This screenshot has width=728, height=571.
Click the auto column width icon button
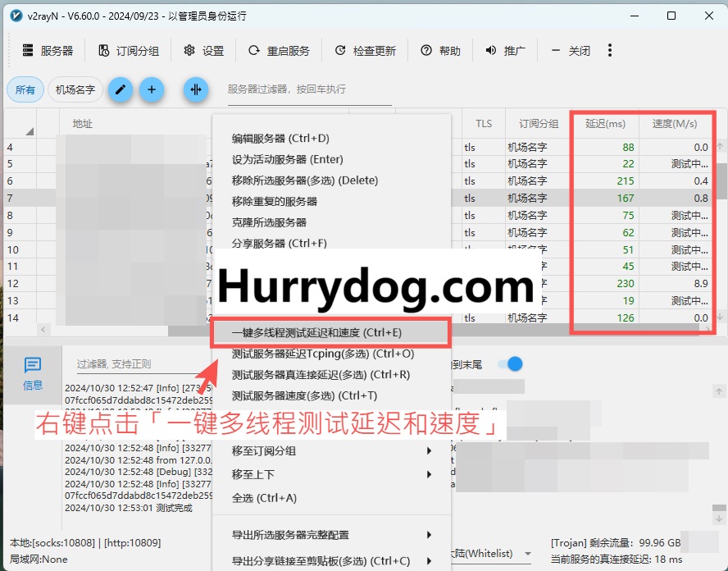coord(196,89)
